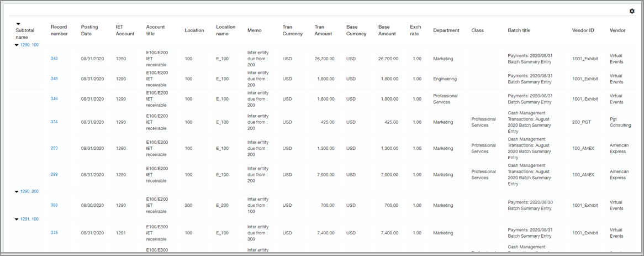Open record number 343

[x=54, y=58]
